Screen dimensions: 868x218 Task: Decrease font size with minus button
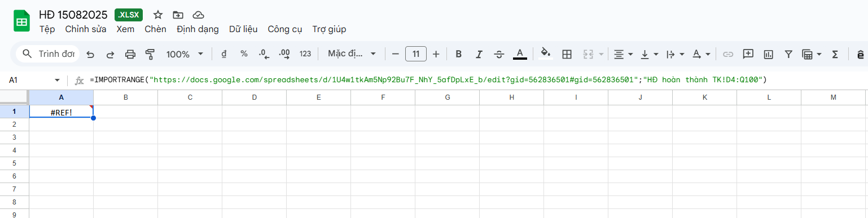pyautogui.click(x=396, y=54)
